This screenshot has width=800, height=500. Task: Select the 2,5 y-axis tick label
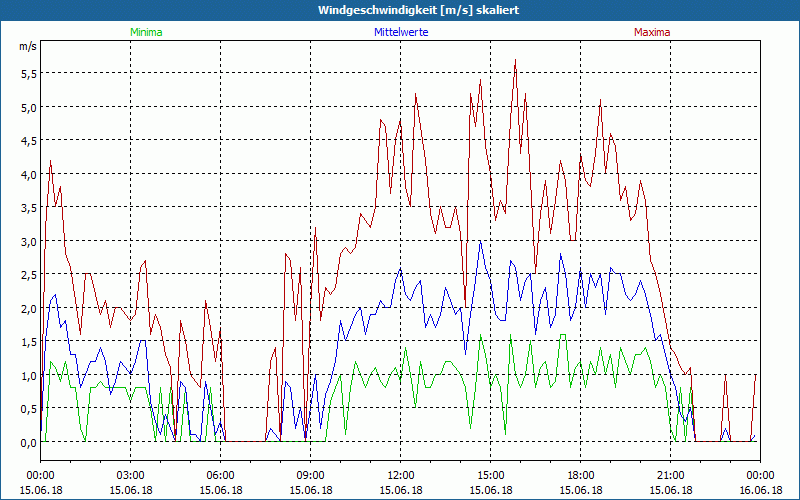[27, 274]
